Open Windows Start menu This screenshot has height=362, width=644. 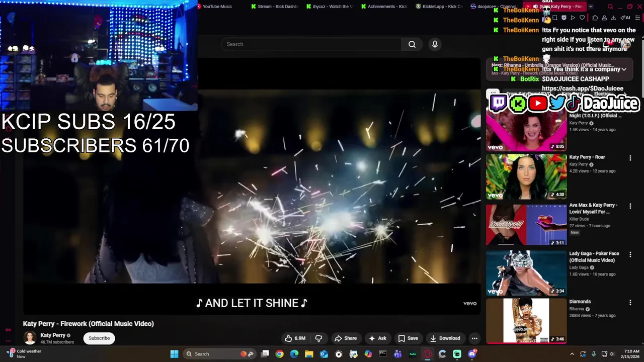pyautogui.click(x=174, y=354)
